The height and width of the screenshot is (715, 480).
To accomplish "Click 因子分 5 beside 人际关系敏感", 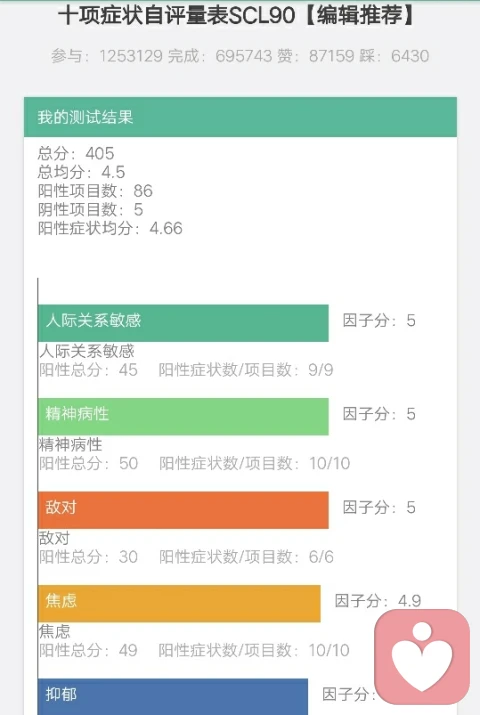I will coord(379,320).
